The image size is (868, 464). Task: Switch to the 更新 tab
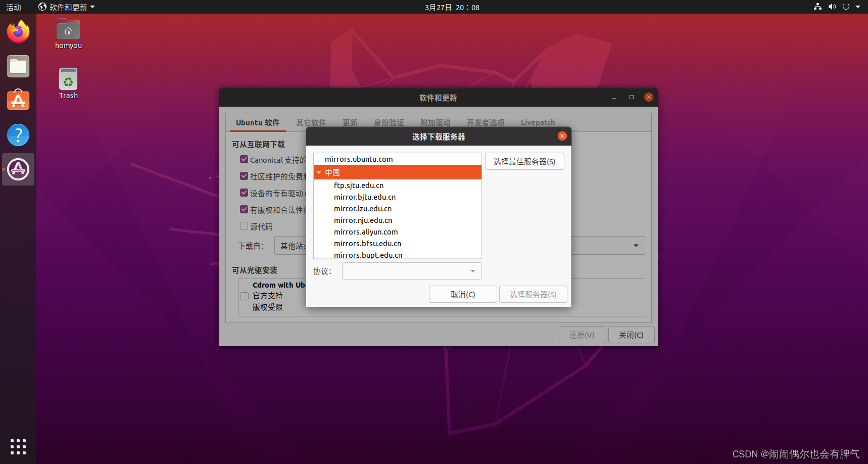(350, 122)
